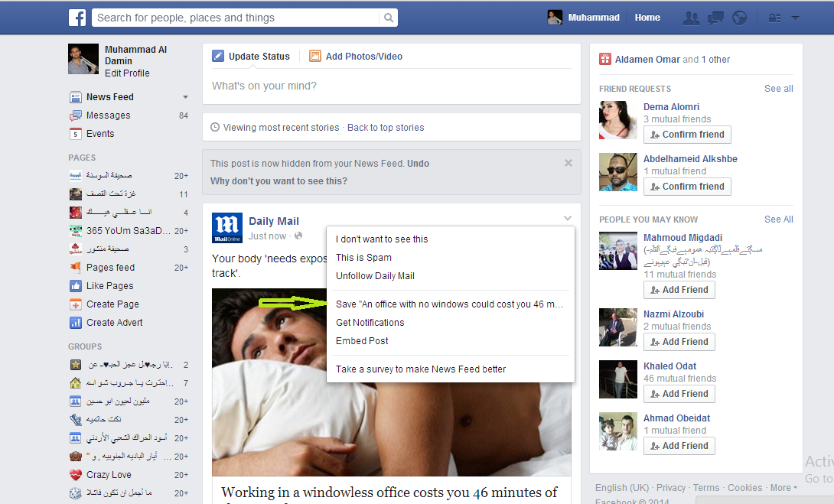Click Back to top stories link
Image resolution: width=834 pixels, height=504 pixels.
point(386,128)
